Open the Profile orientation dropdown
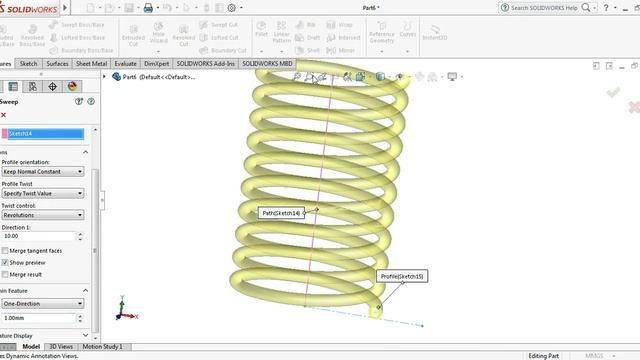 (x=43, y=172)
